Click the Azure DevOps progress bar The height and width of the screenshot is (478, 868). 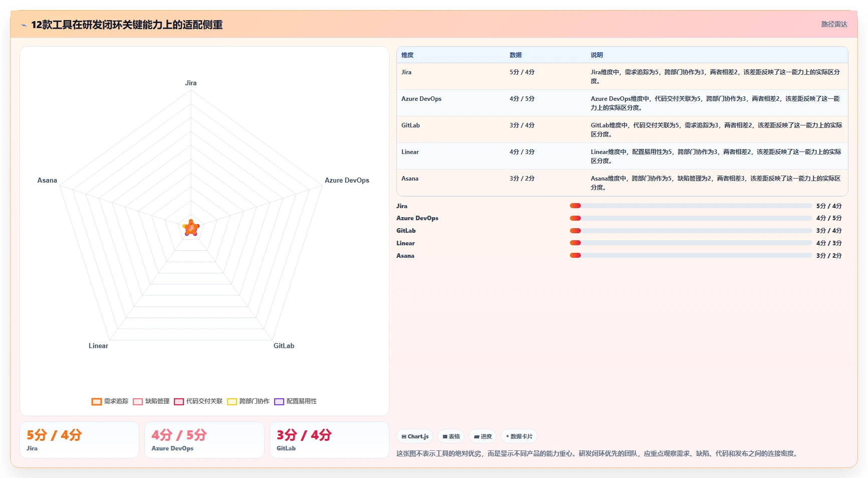click(691, 218)
